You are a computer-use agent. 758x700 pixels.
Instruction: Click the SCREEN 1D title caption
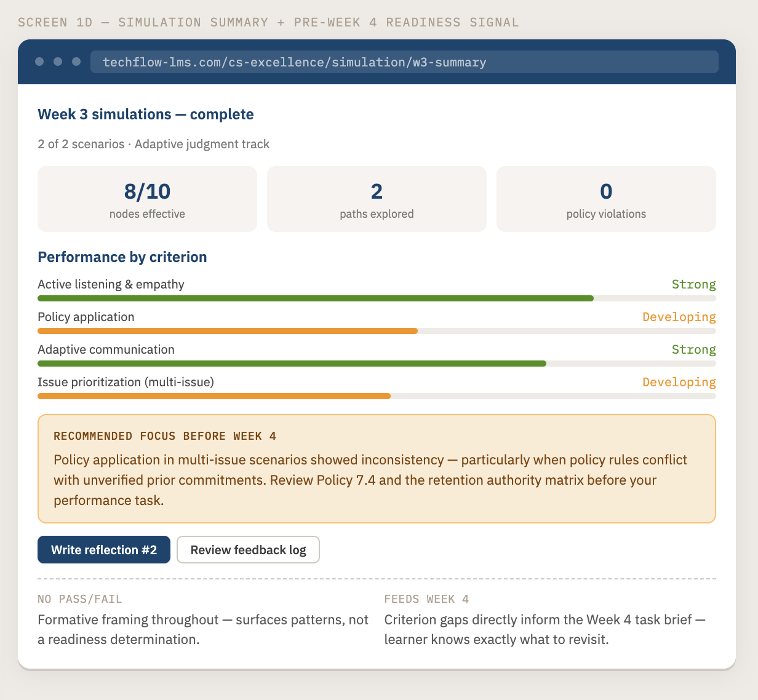(268, 22)
